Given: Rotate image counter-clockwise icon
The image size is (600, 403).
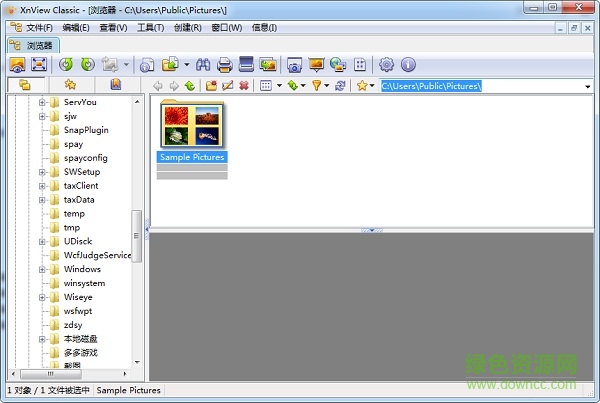Looking at the screenshot, I should pos(66,64).
